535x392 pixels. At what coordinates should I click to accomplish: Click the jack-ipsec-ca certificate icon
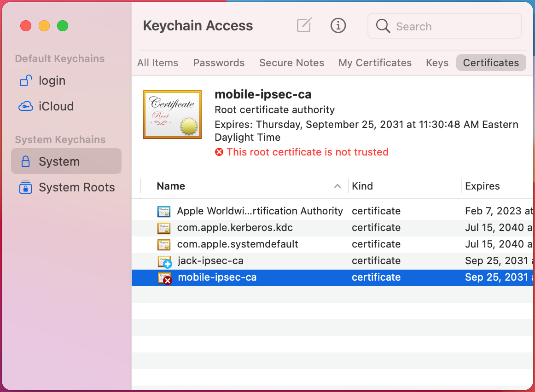[164, 261]
